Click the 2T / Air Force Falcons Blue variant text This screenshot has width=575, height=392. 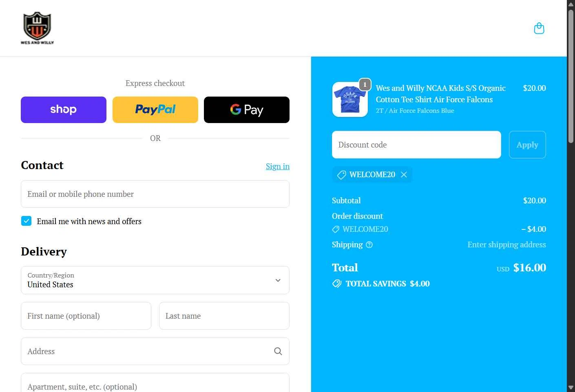click(x=415, y=111)
